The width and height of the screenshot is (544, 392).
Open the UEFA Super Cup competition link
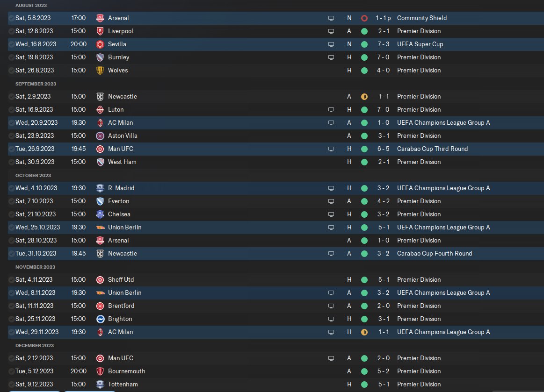420,44
